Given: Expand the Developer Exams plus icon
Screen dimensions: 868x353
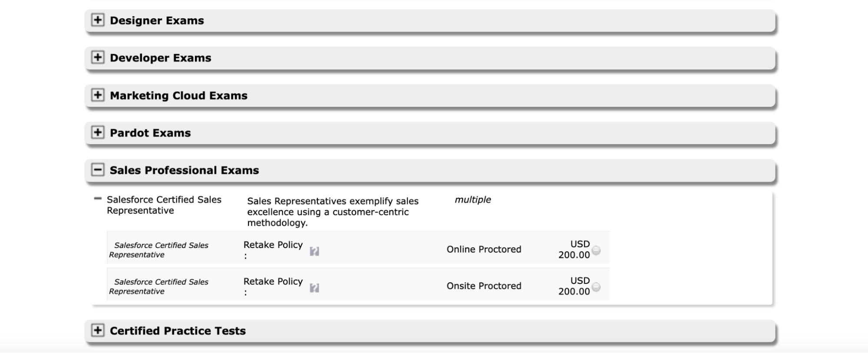Looking at the screenshot, I should 98,57.
